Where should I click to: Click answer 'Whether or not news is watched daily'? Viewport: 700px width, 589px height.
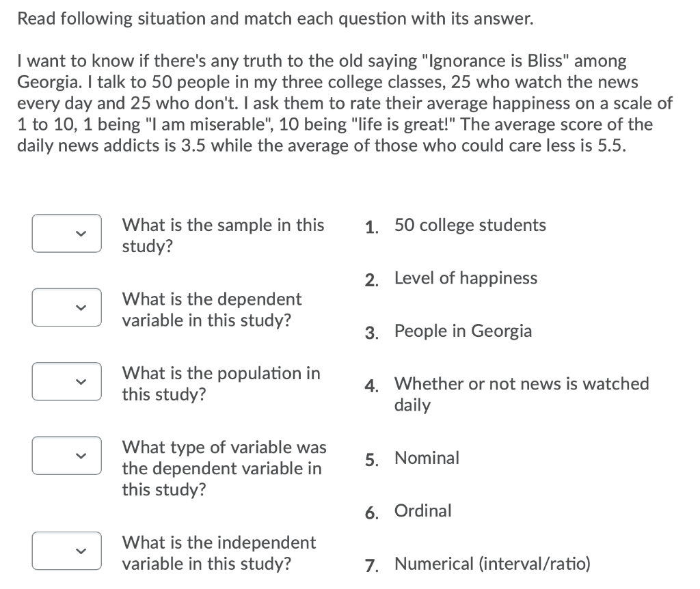[522, 394]
